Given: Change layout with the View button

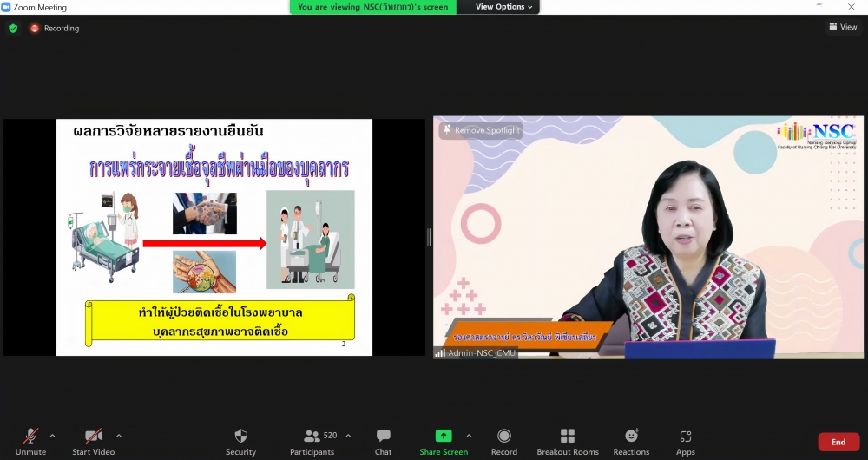Looking at the screenshot, I should tap(842, 27).
